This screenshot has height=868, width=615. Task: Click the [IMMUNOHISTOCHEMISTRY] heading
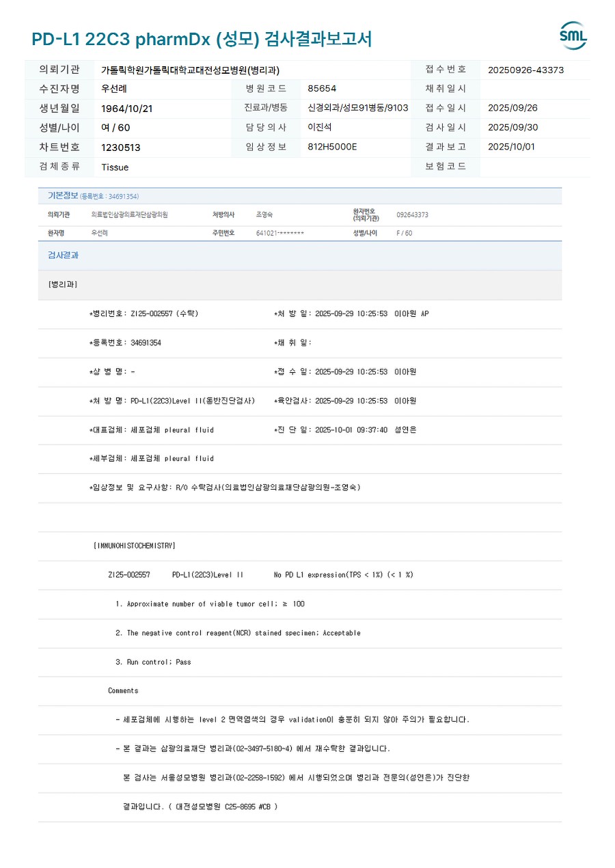point(135,546)
